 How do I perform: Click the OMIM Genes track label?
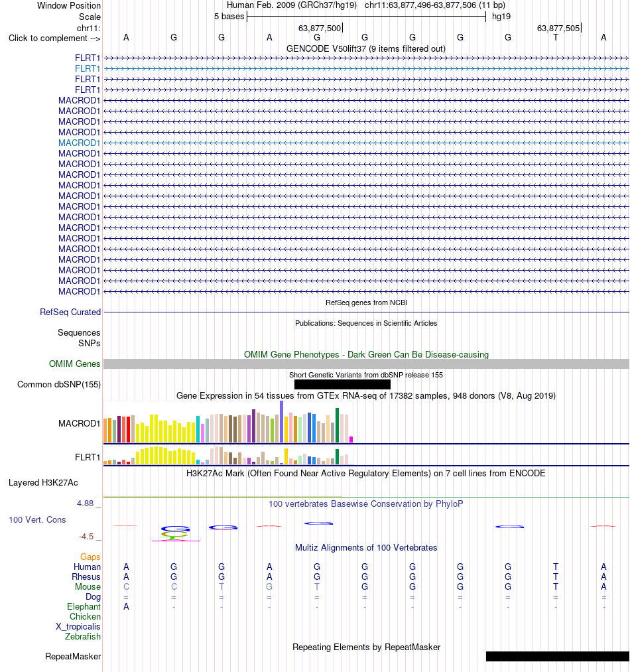pyautogui.click(x=74, y=364)
